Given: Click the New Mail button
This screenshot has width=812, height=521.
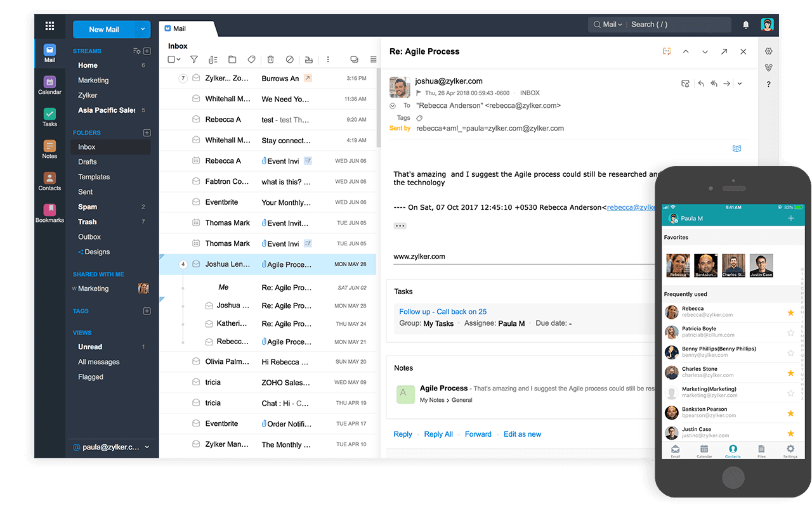Looking at the screenshot, I should coord(104,29).
